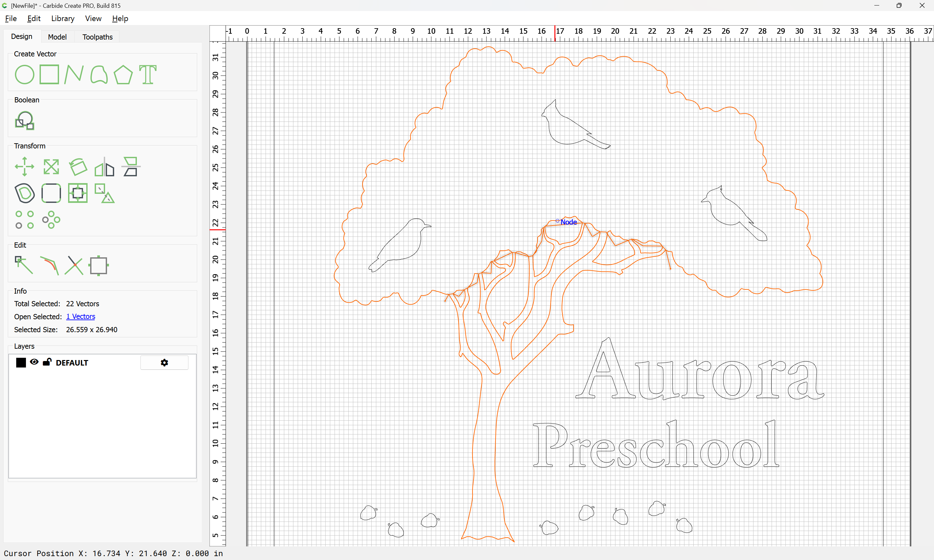
Task: Open the Inlay/Scale boundary tool
Action: pyautogui.click(x=78, y=193)
